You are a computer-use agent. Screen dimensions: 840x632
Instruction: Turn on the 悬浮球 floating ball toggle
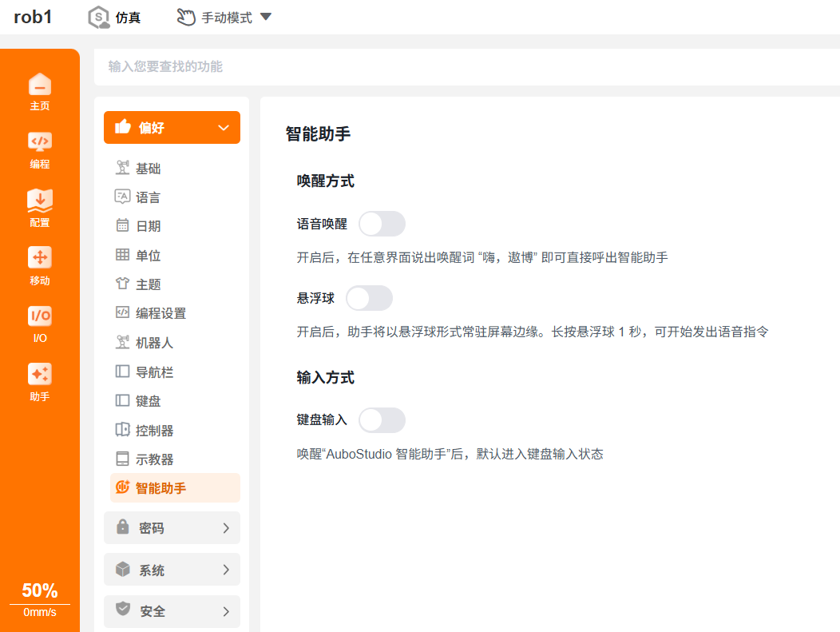[x=369, y=298]
